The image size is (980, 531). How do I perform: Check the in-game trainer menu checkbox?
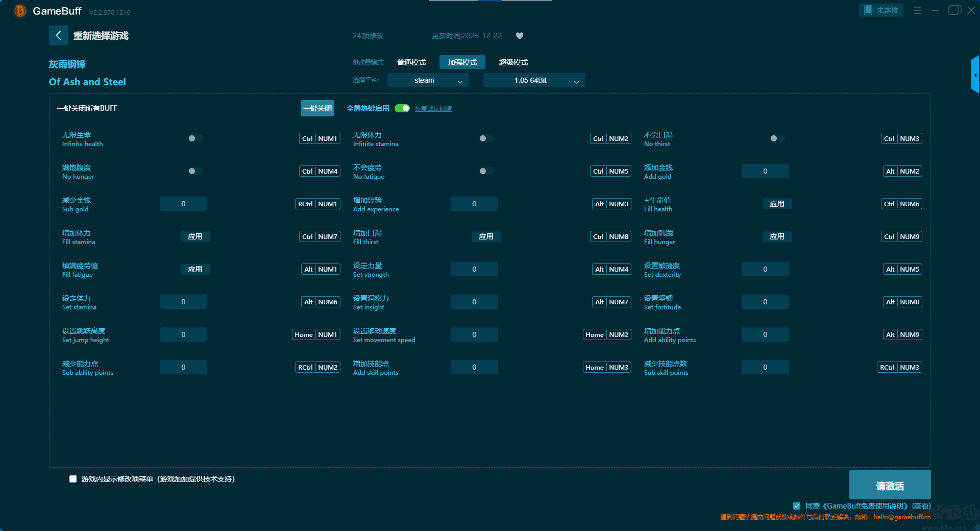73,479
